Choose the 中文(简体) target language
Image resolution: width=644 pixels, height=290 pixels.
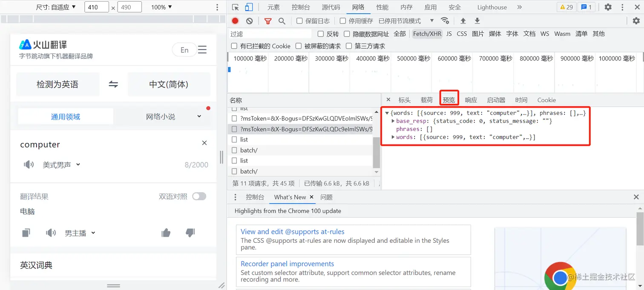point(169,84)
